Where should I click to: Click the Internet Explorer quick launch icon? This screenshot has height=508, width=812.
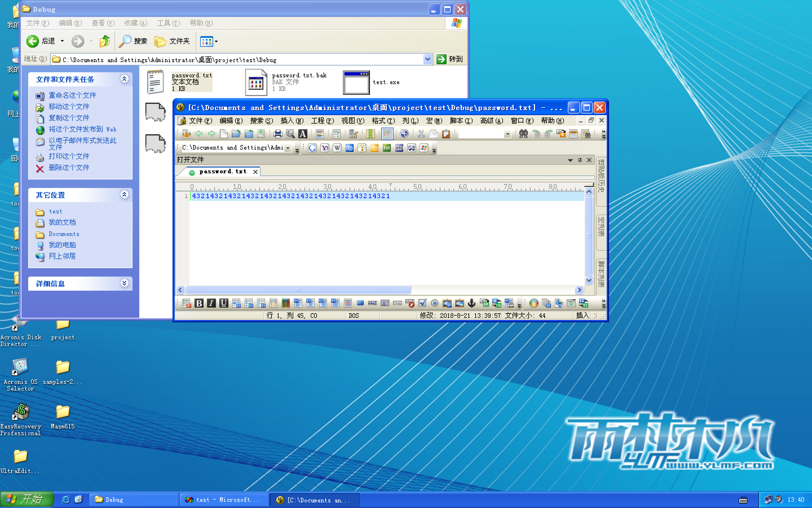[x=66, y=500]
